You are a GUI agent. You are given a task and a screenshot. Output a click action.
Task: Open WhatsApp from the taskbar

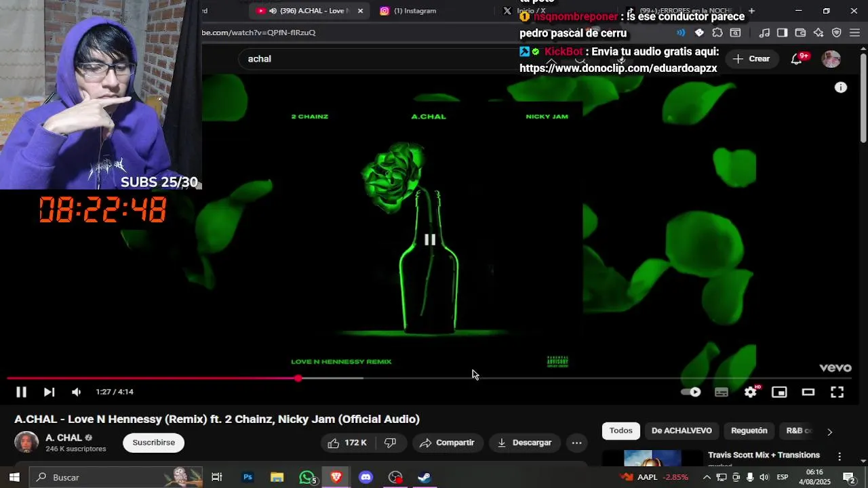[x=307, y=477]
